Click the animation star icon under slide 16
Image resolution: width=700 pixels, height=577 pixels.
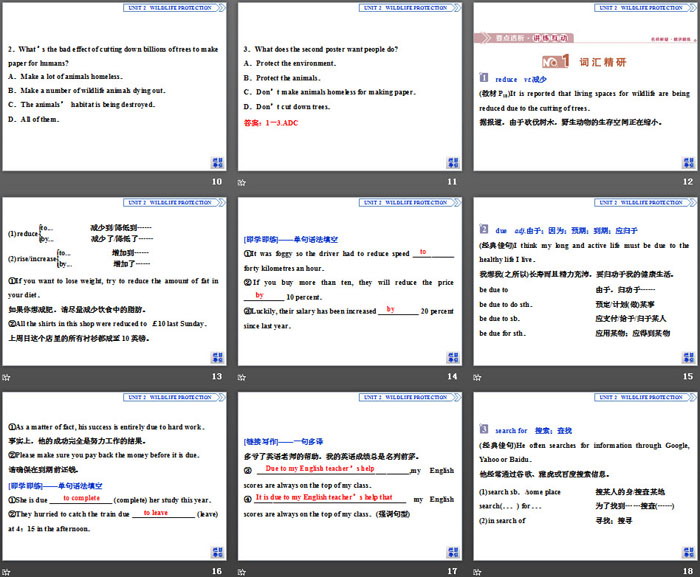[6, 570]
